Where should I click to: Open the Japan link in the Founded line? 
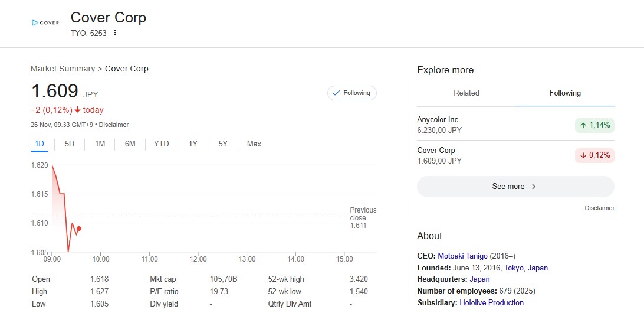point(538,268)
